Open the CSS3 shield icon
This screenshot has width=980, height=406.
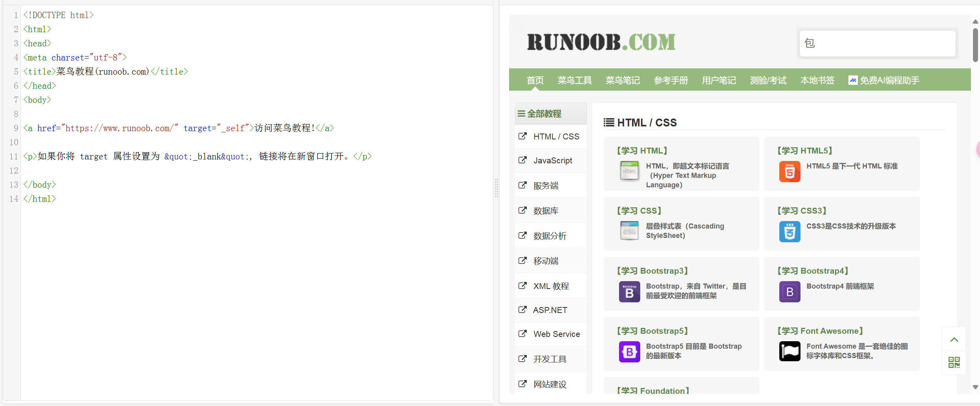[x=789, y=232]
